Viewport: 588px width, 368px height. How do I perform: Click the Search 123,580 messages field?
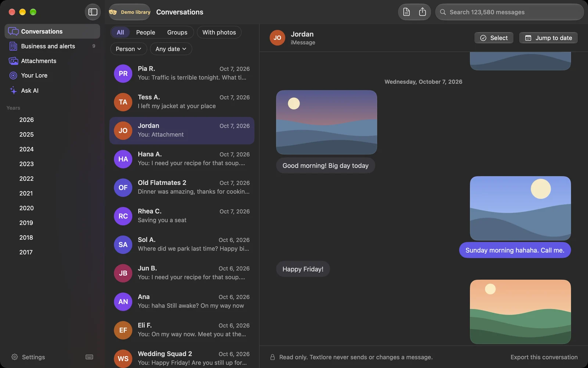[x=509, y=12]
